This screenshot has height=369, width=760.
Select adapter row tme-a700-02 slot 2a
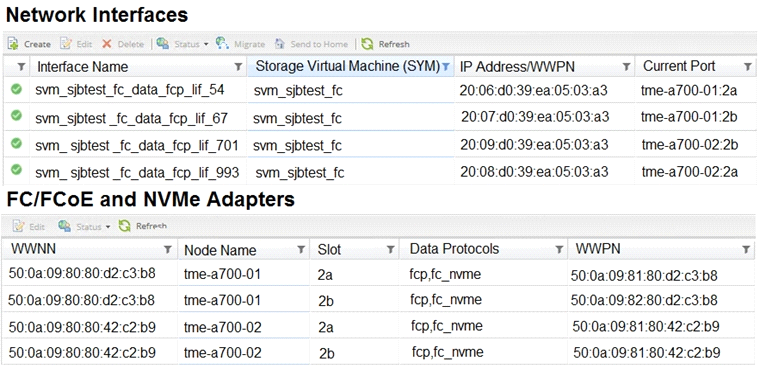pyautogui.click(x=380, y=327)
